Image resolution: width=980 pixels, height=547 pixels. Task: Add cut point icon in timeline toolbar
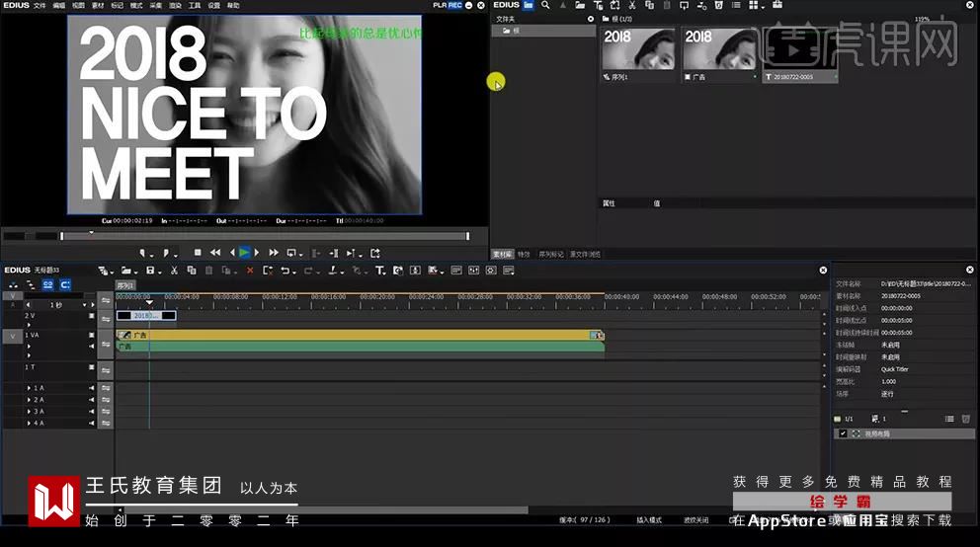tap(334, 271)
